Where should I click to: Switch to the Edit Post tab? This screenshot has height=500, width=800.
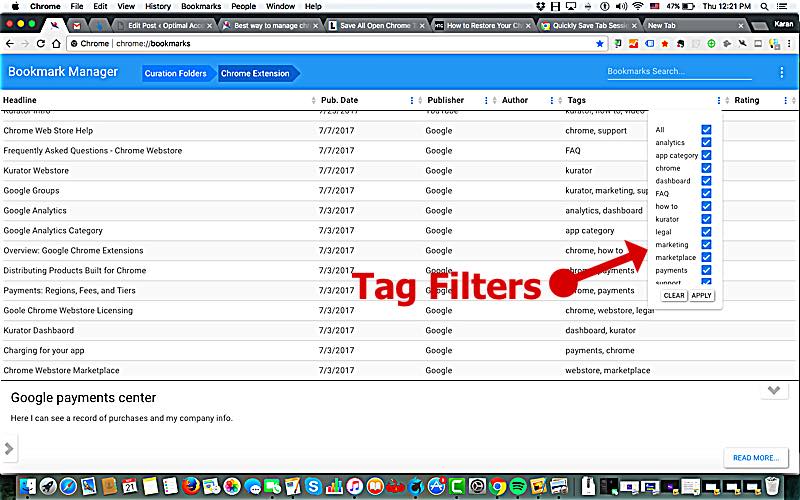[x=164, y=25]
